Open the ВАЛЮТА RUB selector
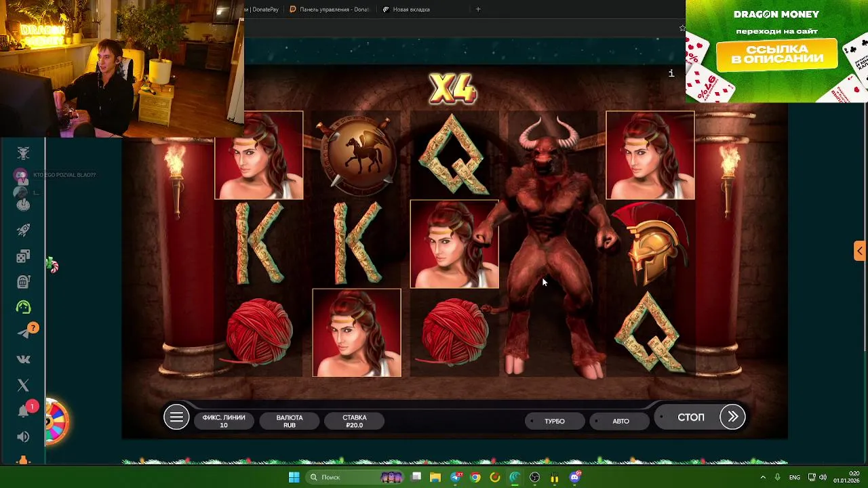868x488 pixels. coord(290,421)
